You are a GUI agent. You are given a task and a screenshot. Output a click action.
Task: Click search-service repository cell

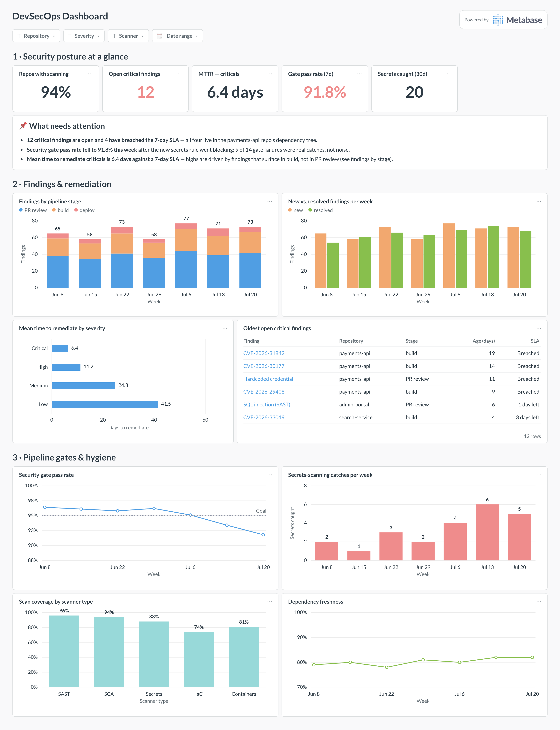[x=356, y=417]
